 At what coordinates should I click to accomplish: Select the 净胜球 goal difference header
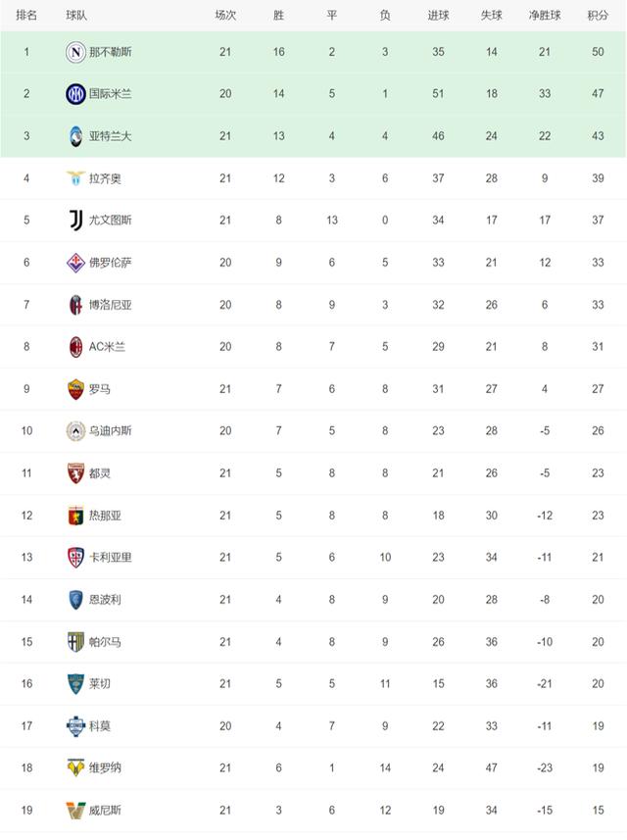[x=545, y=16]
